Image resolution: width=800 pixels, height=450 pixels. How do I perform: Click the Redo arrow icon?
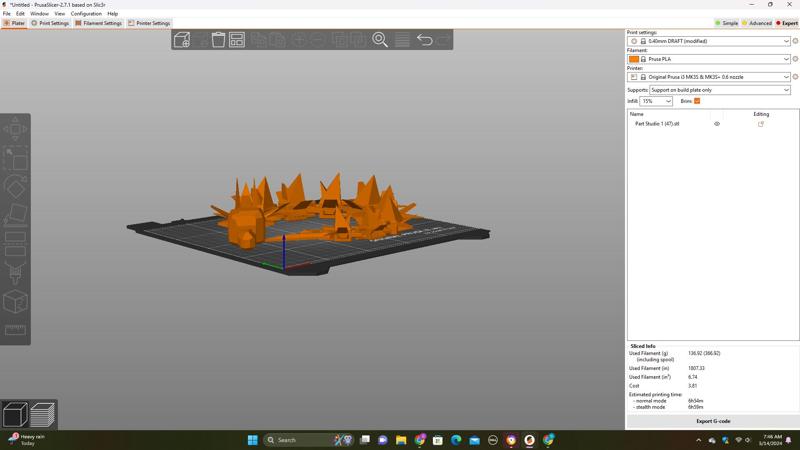point(443,40)
